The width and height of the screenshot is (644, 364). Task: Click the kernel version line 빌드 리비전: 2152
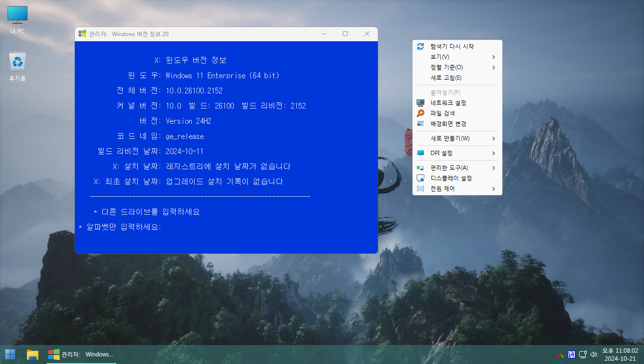pos(274,106)
